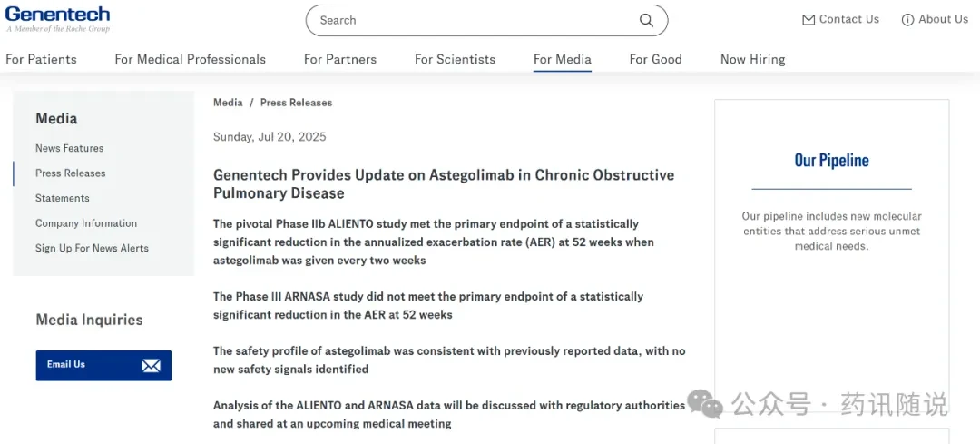Click Sign Up For News Alerts
The image size is (980, 444).
[92, 248]
